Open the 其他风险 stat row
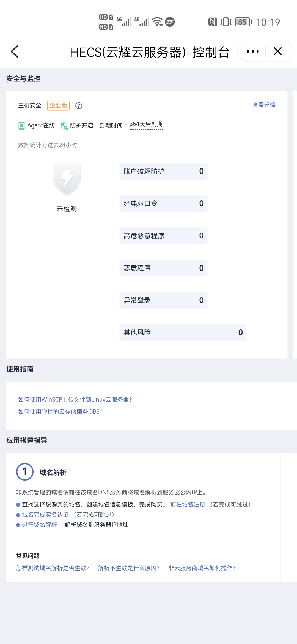The height and width of the screenshot is (644, 297). pos(183,332)
